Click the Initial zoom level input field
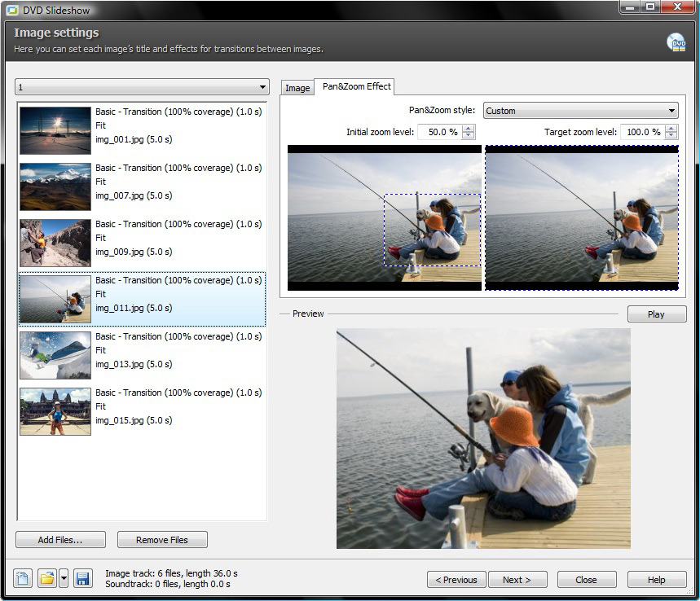The image size is (700, 601). 439,132
